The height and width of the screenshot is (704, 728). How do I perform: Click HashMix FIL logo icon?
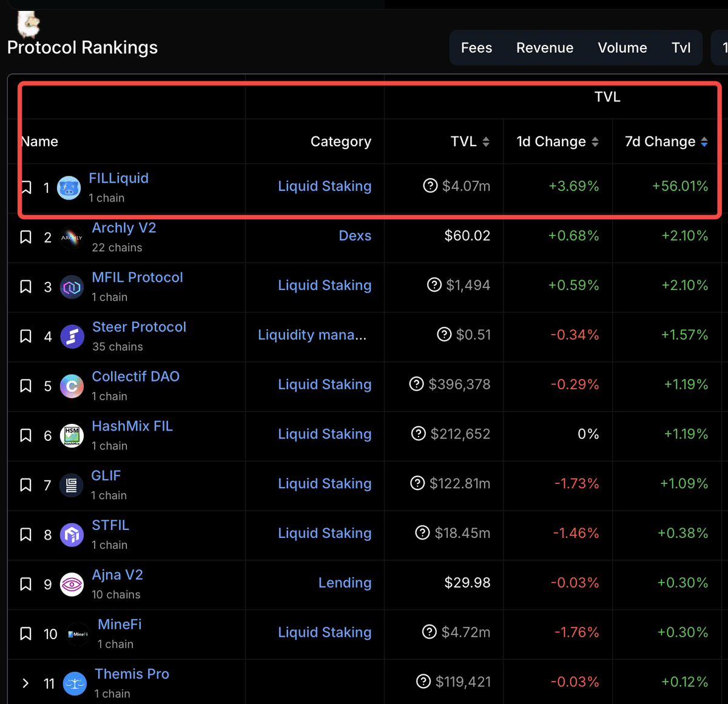(x=72, y=436)
